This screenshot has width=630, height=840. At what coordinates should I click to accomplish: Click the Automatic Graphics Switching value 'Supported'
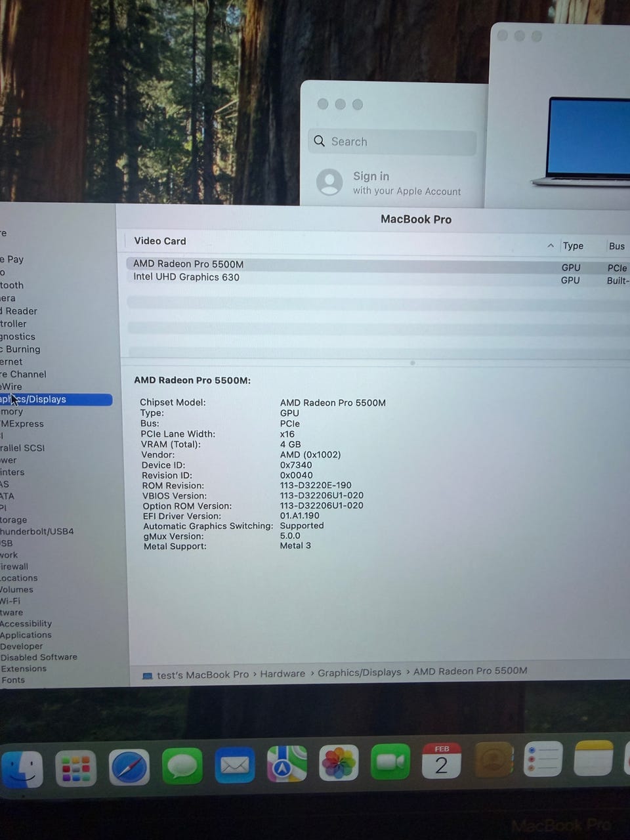302,526
